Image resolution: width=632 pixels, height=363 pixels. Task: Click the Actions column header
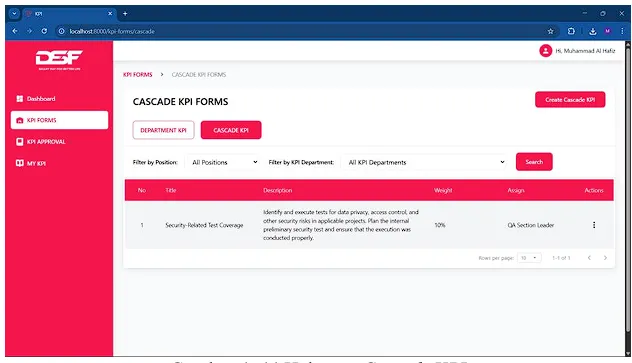click(x=594, y=190)
